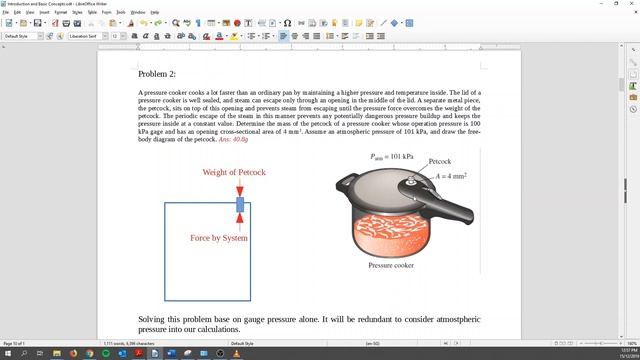Screen dimensions: 640x360
Task: Toggle Bold formatting
Action: (134, 36)
